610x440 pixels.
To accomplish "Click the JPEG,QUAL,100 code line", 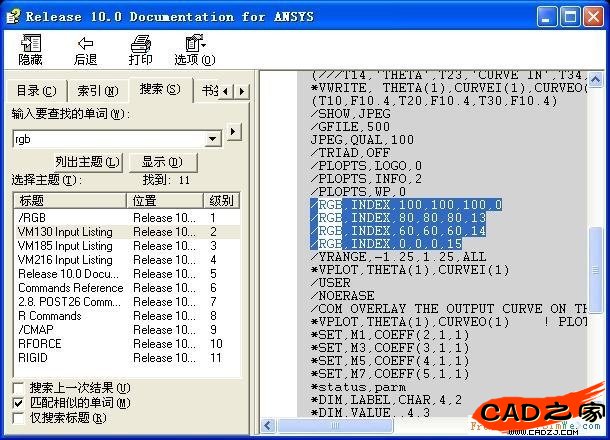I will tap(362, 140).
